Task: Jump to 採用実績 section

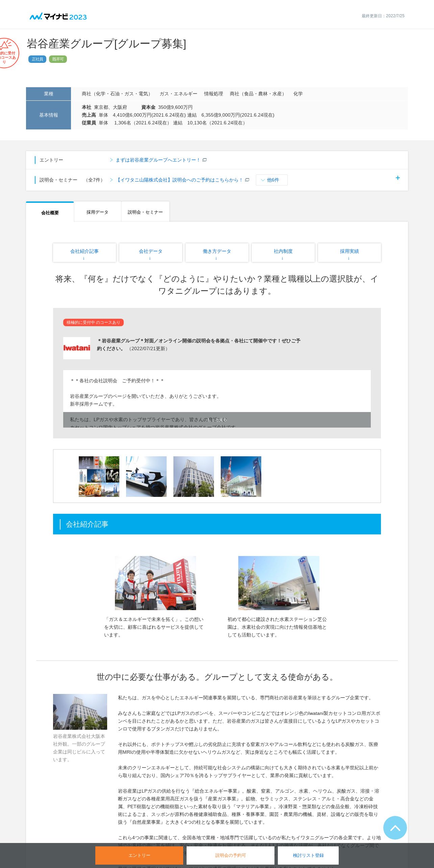Action: tap(349, 252)
